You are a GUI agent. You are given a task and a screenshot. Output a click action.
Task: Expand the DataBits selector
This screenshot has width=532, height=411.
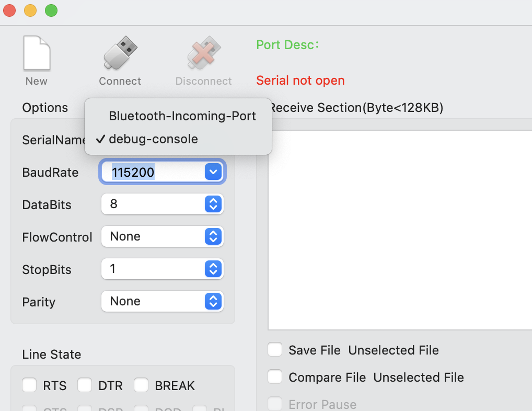click(x=213, y=204)
